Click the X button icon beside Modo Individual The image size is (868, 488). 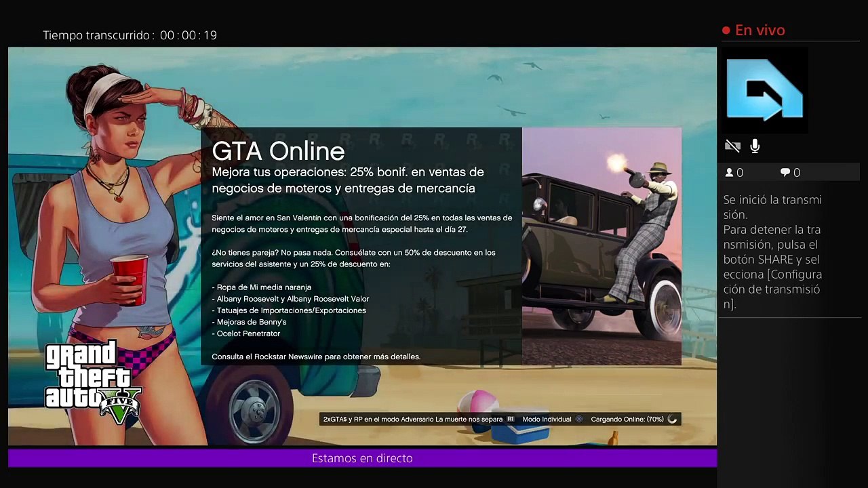point(579,420)
